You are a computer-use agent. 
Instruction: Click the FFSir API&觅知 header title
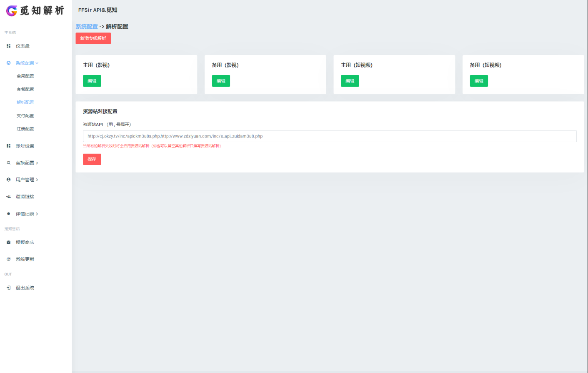(x=98, y=10)
